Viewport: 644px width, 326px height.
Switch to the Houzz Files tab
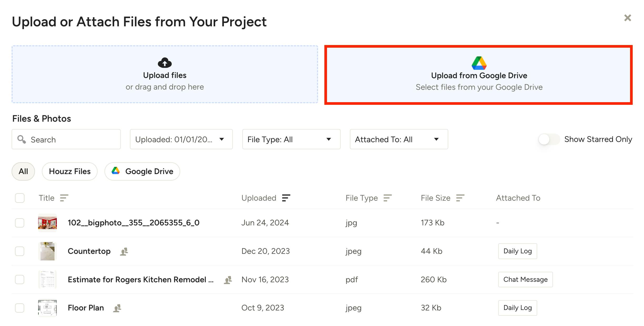click(70, 171)
